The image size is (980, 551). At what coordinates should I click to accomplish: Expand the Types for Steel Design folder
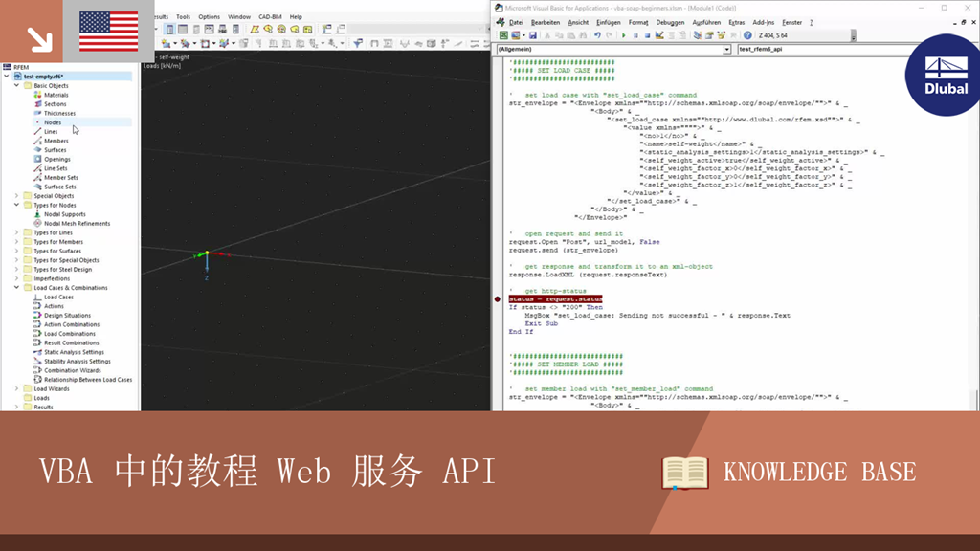click(17, 269)
